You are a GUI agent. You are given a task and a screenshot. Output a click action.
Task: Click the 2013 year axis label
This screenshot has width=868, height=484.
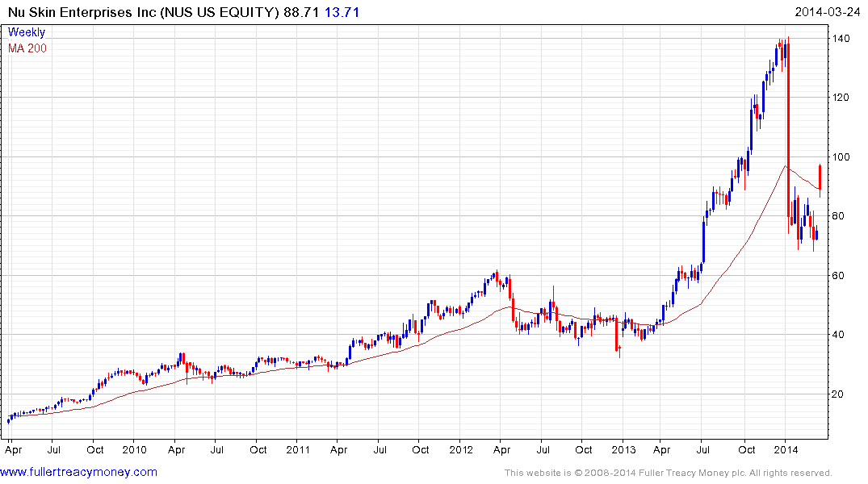point(624,449)
